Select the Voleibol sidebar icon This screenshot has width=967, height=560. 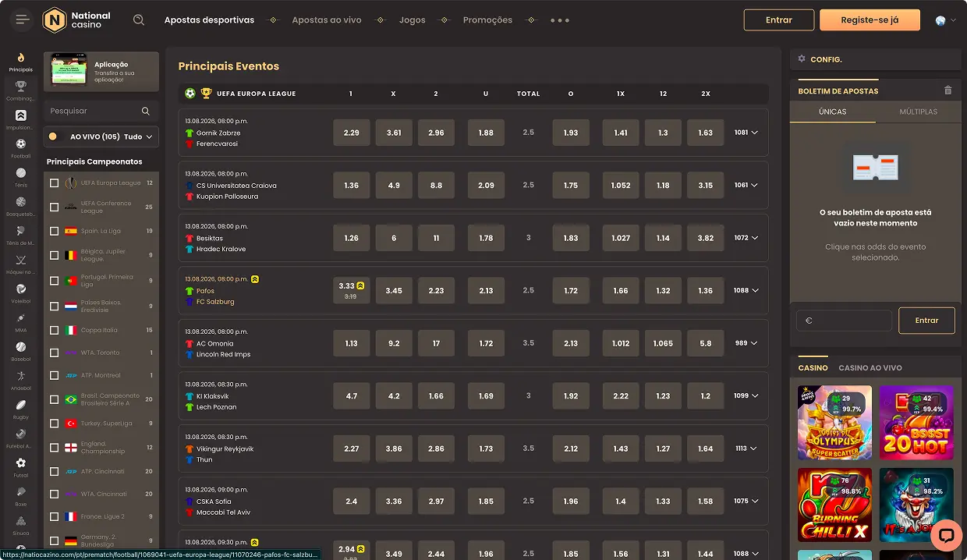tap(21, 293)
